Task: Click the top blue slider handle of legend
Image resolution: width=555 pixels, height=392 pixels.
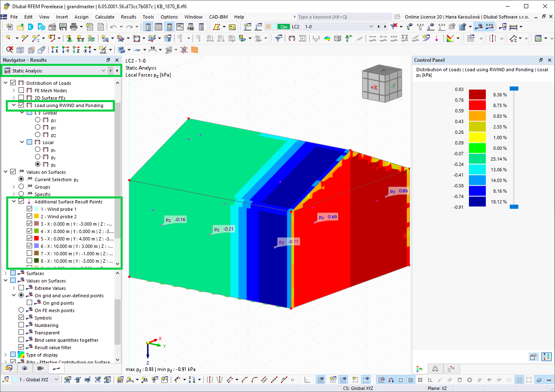Action: point(514,89)
